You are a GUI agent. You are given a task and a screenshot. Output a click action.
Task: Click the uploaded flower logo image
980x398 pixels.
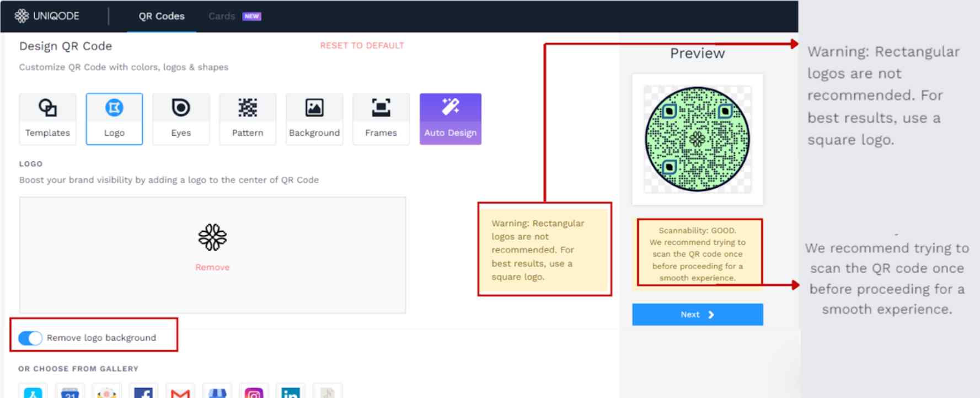[x=212, y=237]
